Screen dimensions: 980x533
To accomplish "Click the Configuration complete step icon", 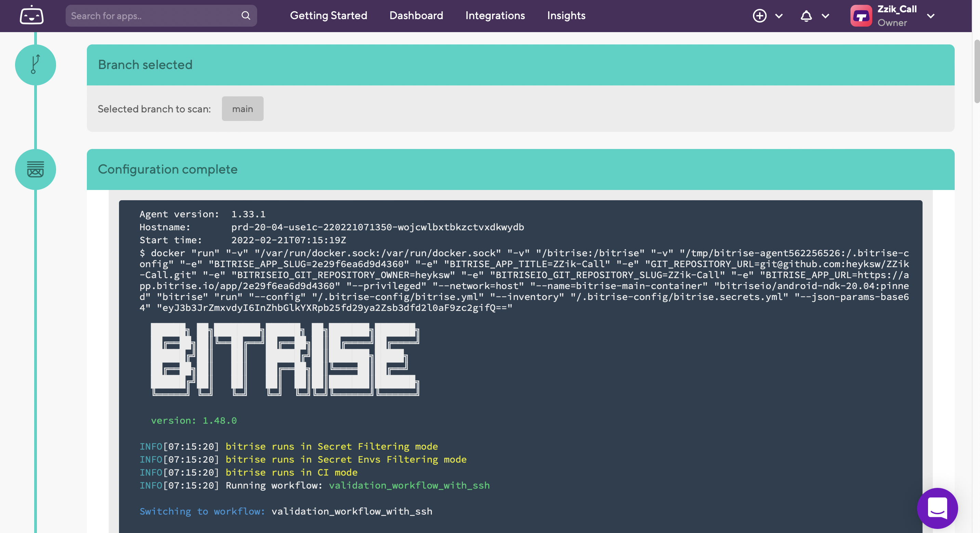I will click(x=35, y=169).
